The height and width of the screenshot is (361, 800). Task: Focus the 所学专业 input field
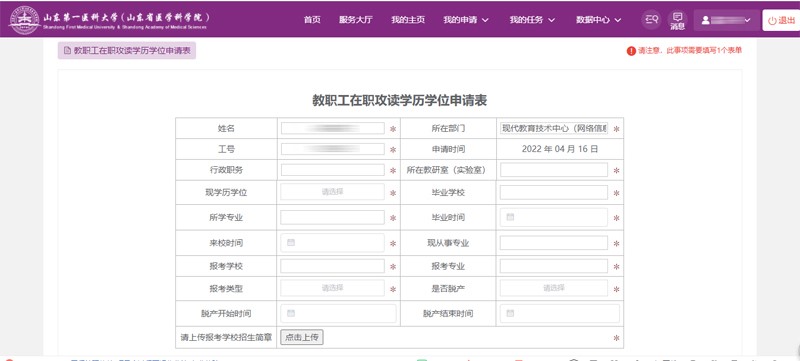coord(332,217)
